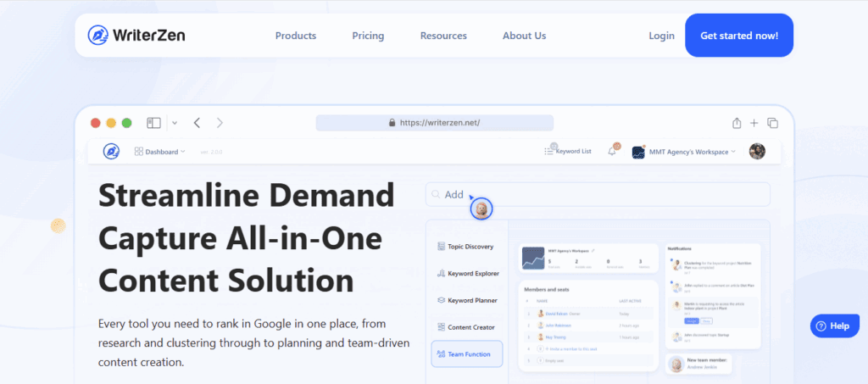Viewport: 868px width, 384px height.
Task: Click the browser share icon
Action: [737, 123]
